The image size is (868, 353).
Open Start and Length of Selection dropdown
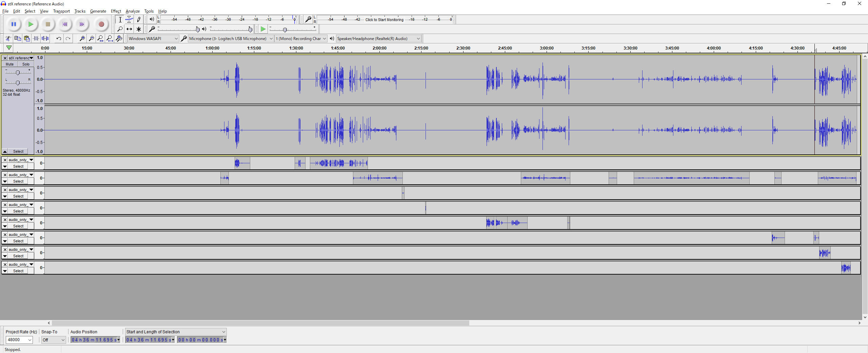coord(176,332)
